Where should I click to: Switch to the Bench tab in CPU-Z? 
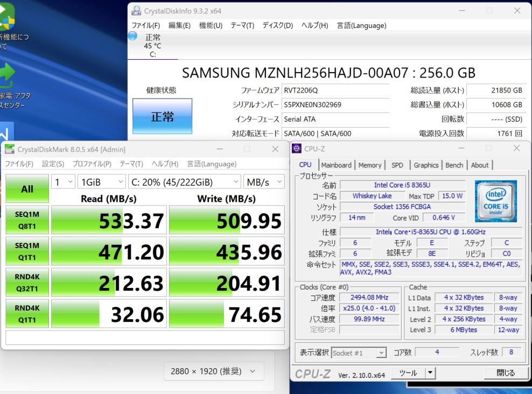coord(454,165)
